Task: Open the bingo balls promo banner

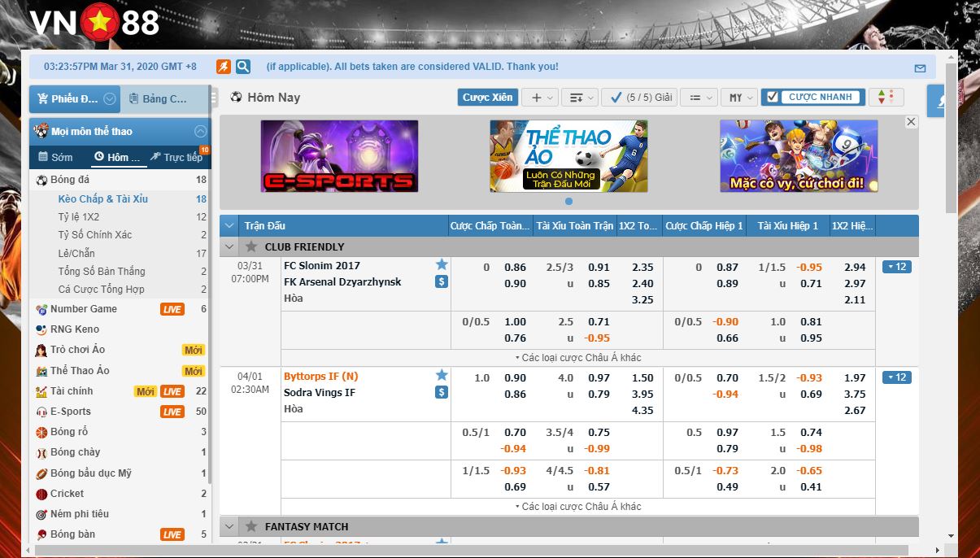Action: coord(799,156)
